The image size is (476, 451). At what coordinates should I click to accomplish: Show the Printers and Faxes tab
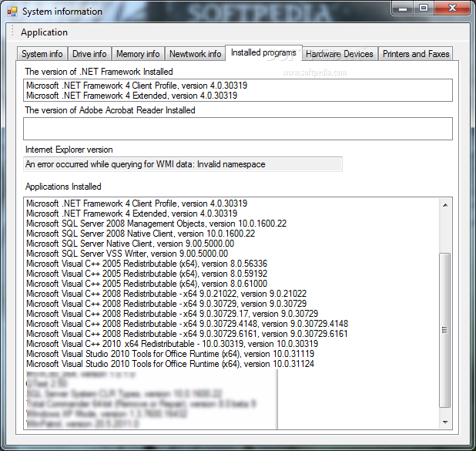tap(416, 54)
